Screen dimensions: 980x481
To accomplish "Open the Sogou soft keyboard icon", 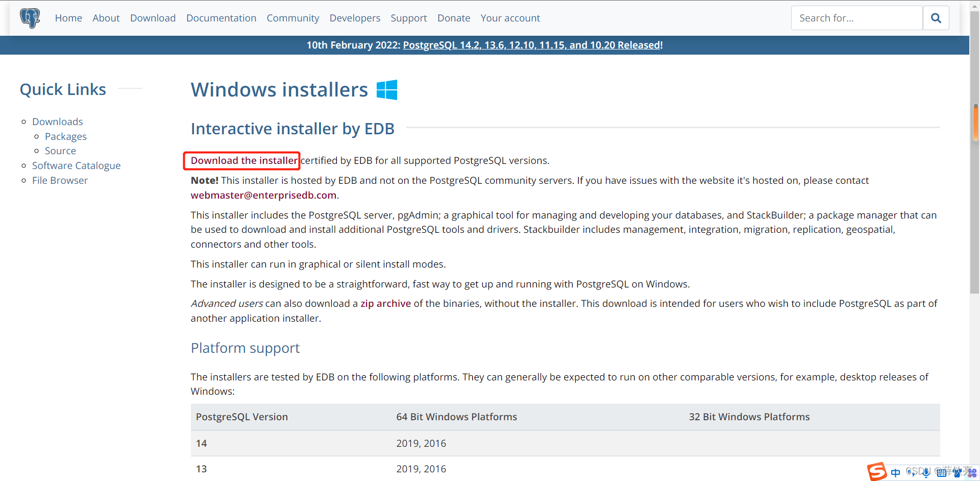I will coord(942,473).
